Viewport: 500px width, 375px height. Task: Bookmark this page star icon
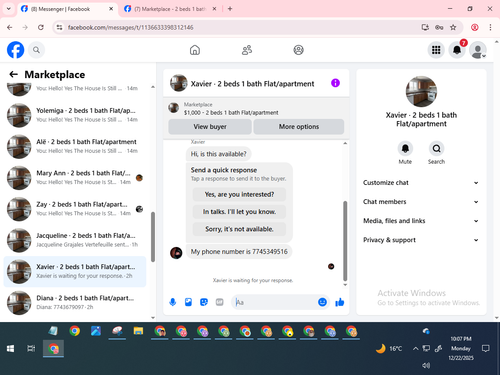(x=453, y=27)
